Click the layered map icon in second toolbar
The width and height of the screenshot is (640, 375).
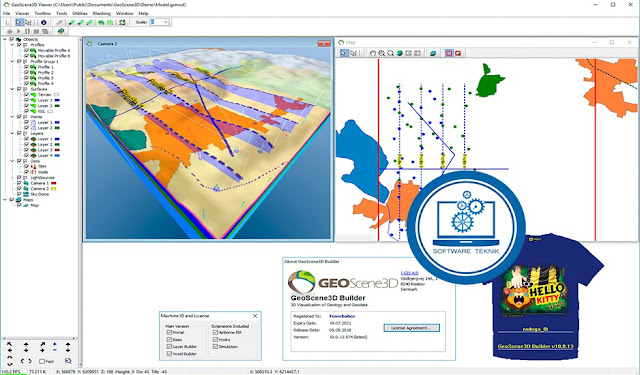tap(61, 31)
